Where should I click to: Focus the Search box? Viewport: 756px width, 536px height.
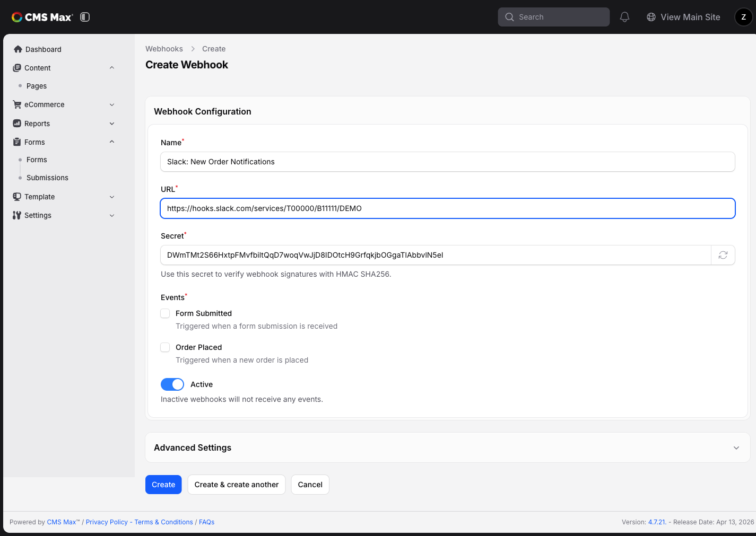(x=553, y=17)
